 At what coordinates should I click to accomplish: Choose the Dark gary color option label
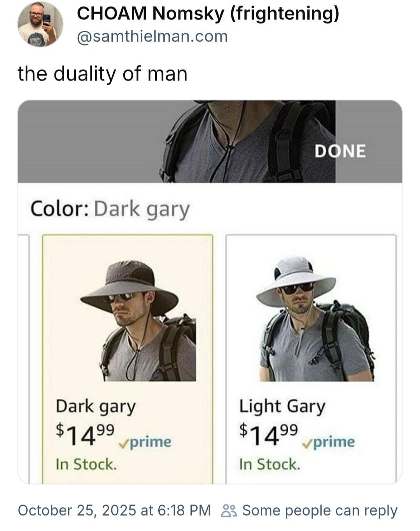pyautogui.click(x=96, y=407)
